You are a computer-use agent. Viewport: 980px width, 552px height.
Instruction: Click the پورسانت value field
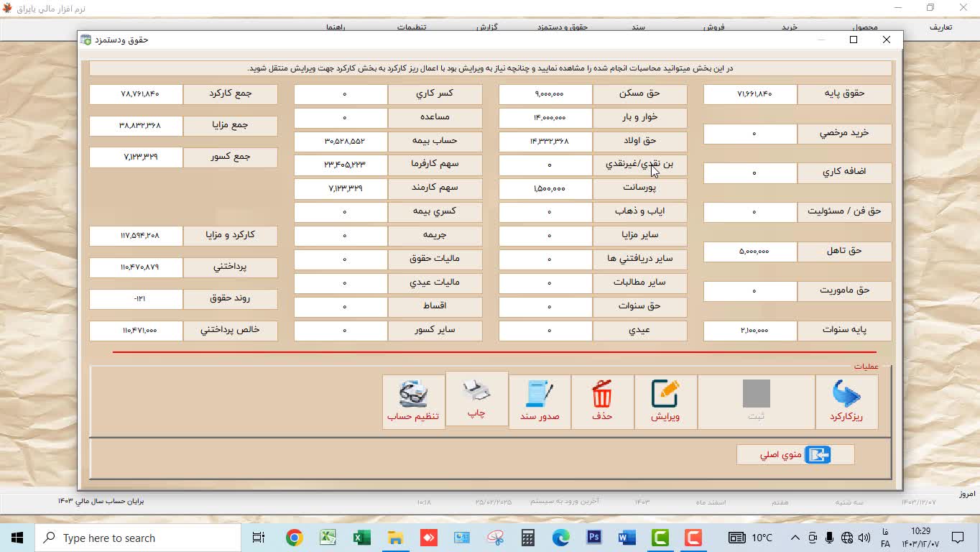click(545, 189)
